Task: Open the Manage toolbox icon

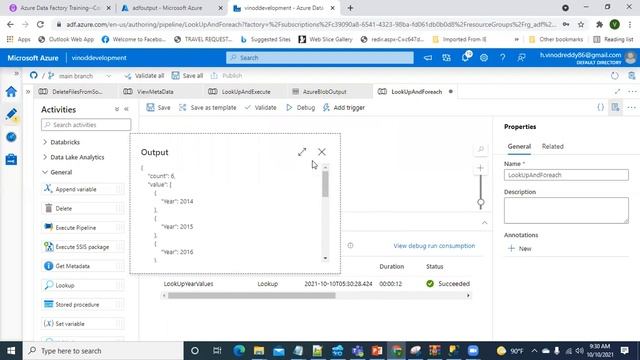Action: [11, 159]
